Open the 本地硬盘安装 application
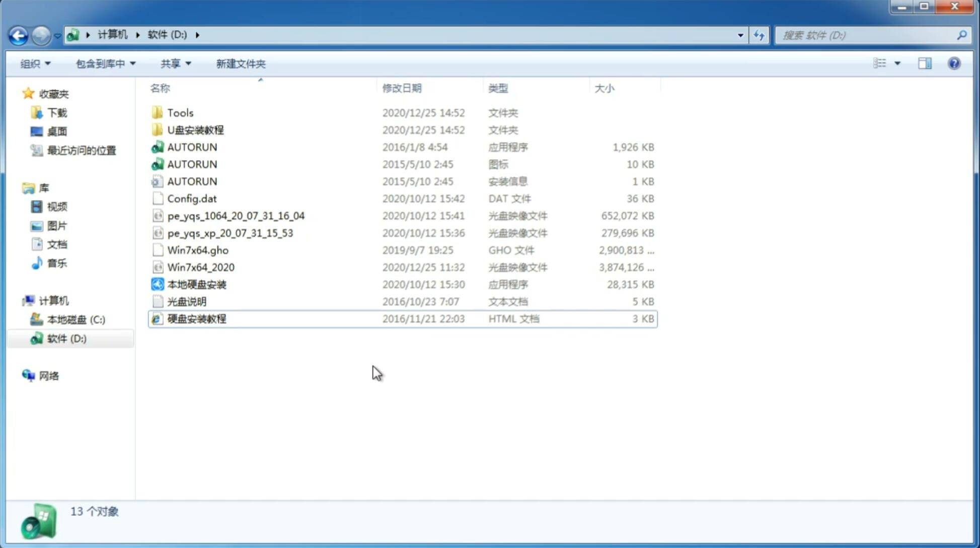This screenshot has width=980, height=548. [x=196, y=284]
